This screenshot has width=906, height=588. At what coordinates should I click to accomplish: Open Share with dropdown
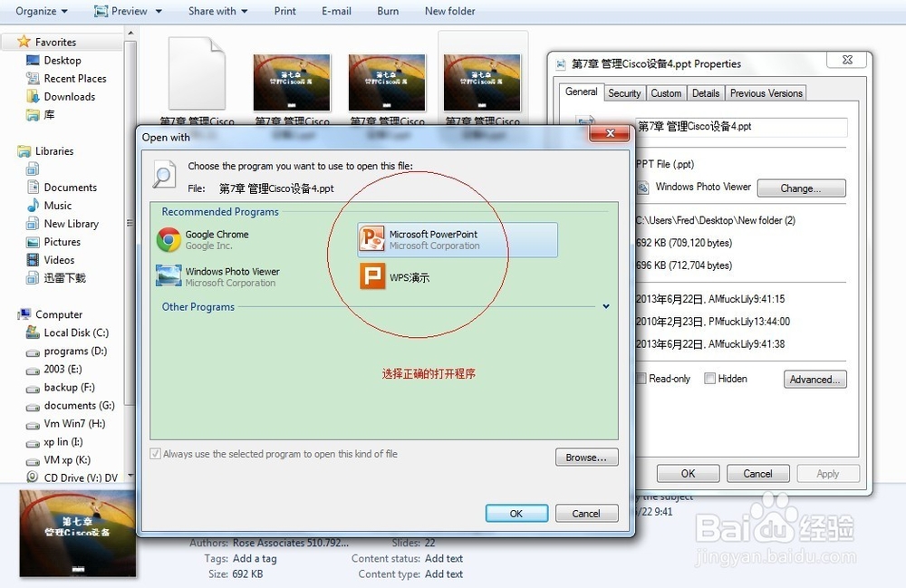217,11
